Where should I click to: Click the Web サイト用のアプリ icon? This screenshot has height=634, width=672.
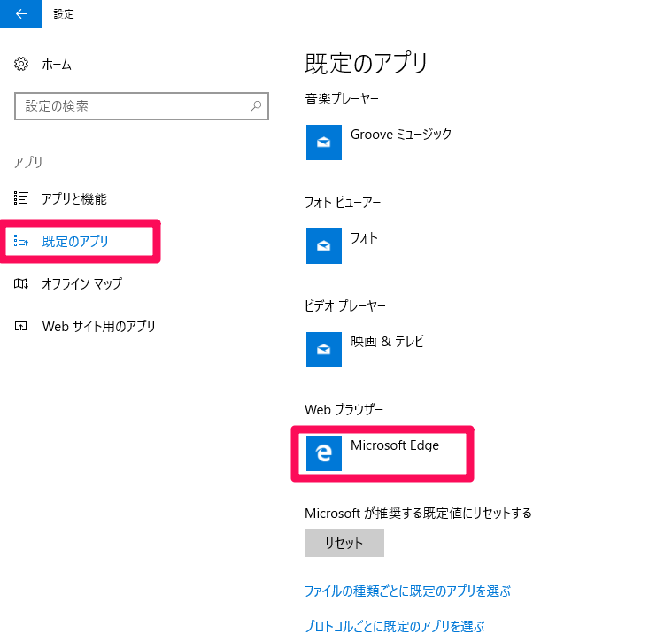pos(20,326)
